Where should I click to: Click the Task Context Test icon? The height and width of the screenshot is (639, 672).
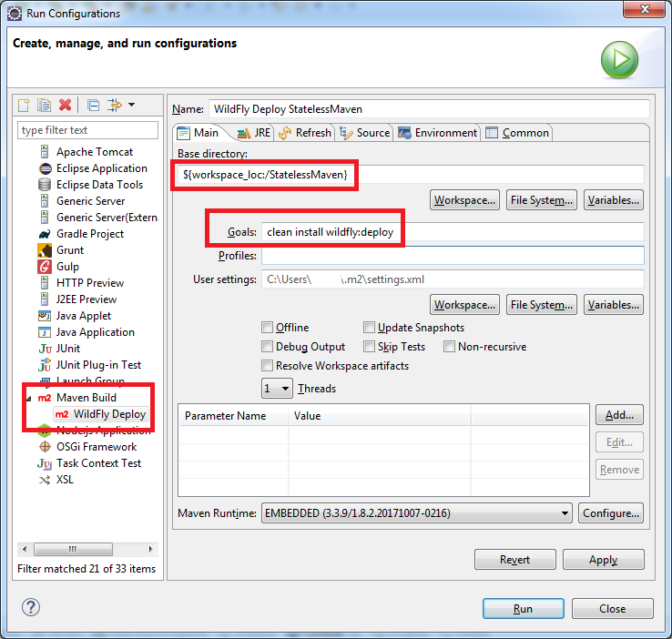point(45,463)
